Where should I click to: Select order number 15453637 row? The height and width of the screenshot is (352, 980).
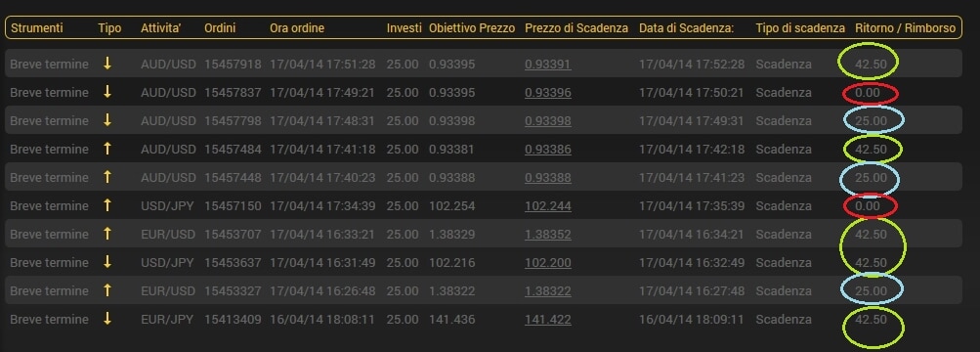pos(483,263)
